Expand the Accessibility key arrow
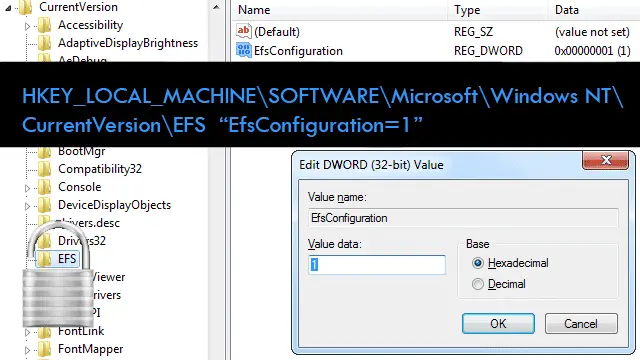 coord(27,26)
